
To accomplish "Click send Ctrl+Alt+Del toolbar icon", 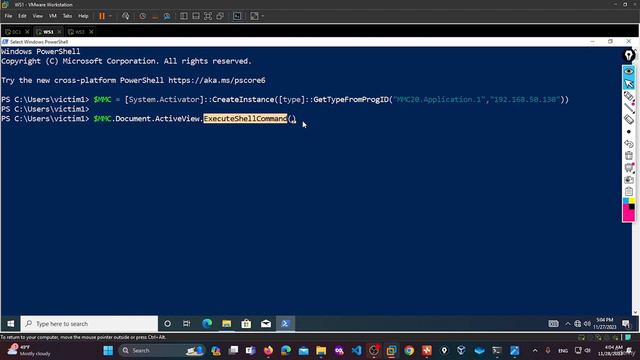I will tap(126, 16).
